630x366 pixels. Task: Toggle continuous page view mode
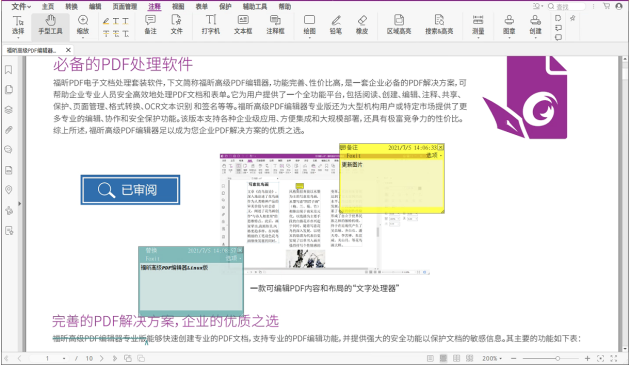[443, 358]
